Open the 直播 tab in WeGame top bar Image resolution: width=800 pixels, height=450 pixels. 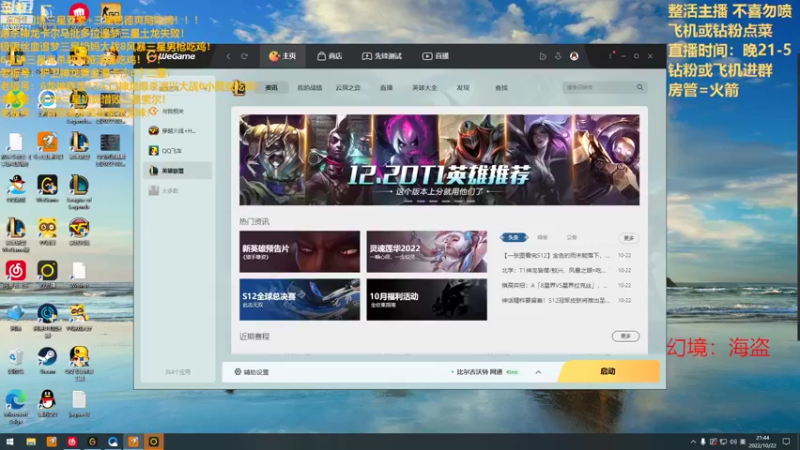click(x=435, y=56)
